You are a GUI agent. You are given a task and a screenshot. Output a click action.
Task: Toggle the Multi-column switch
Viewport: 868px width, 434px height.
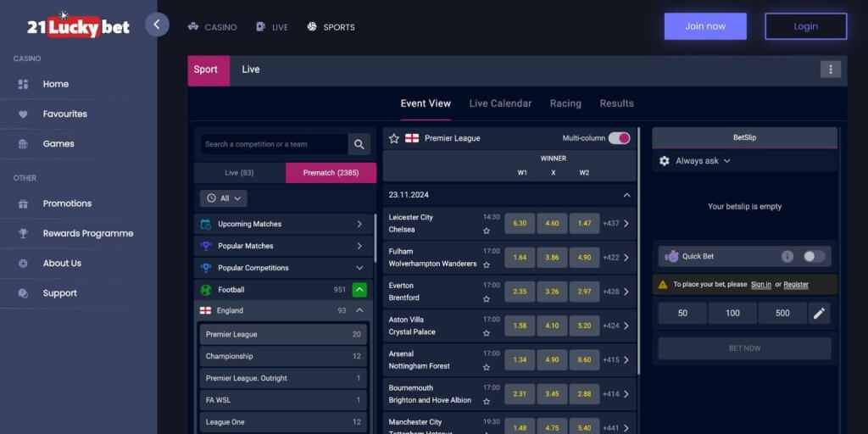coord(619,138)
